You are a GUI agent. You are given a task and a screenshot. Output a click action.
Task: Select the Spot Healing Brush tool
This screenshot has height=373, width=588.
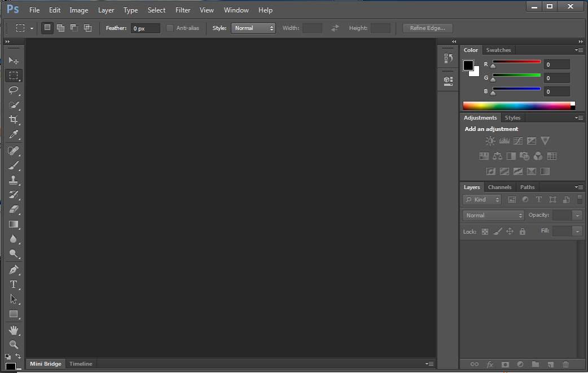pyautogui.click(x=14, y=151)
